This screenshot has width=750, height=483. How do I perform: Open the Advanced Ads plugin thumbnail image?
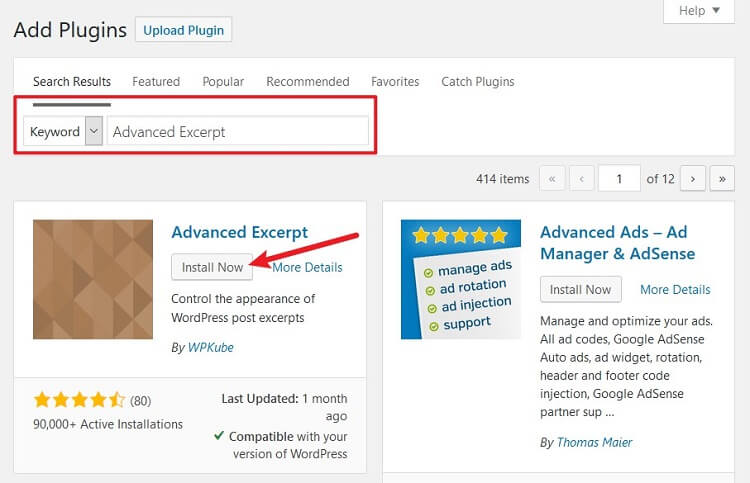tap(461, 279)
